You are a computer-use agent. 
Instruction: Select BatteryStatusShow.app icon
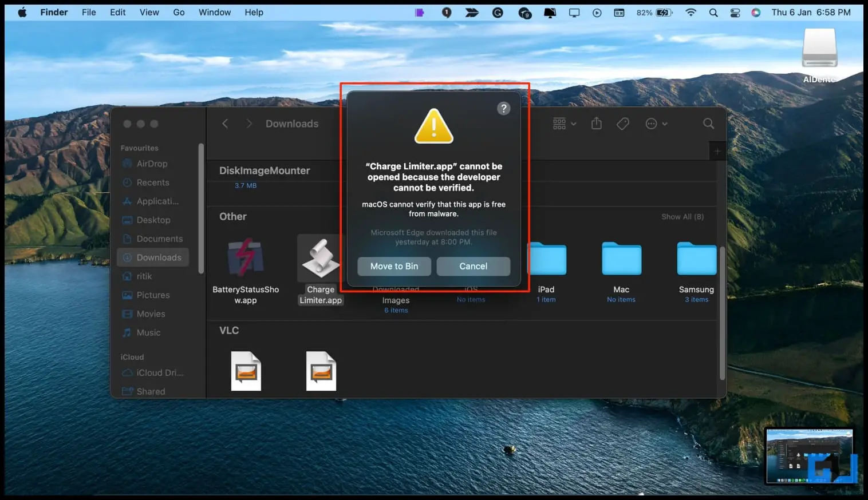click(x=246, y=259)
